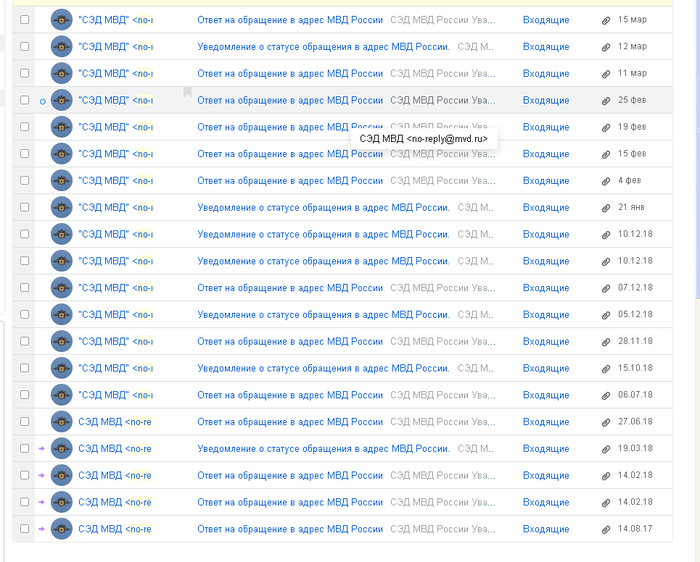Click the sender avatar on the 12 мар email

[x=62, y=46]
